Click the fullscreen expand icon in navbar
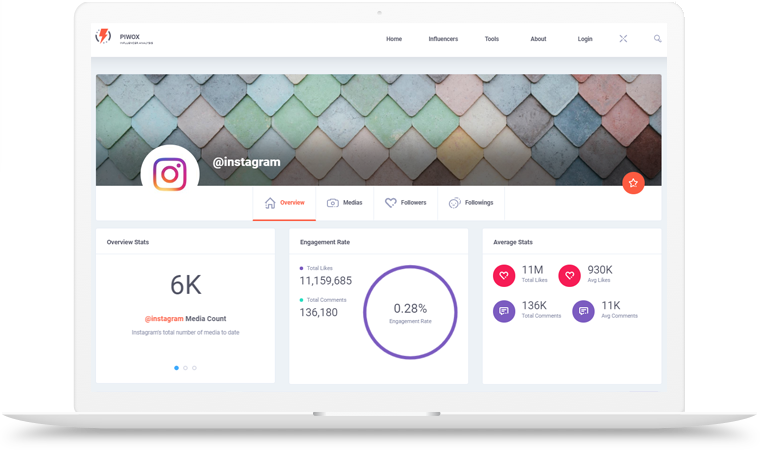Viewport: 760px width, 450px height. tap(623, 39)
